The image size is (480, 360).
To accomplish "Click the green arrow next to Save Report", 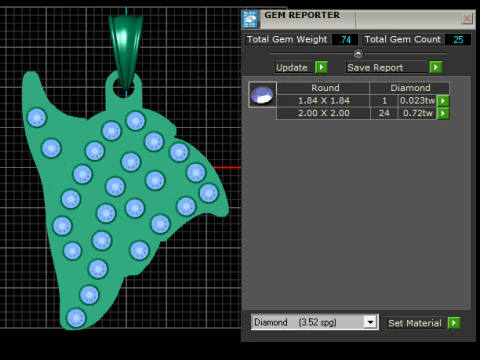I will (436, 67).
